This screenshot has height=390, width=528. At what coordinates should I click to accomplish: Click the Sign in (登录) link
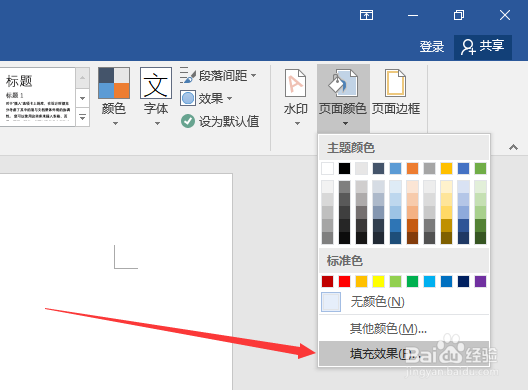432,46
